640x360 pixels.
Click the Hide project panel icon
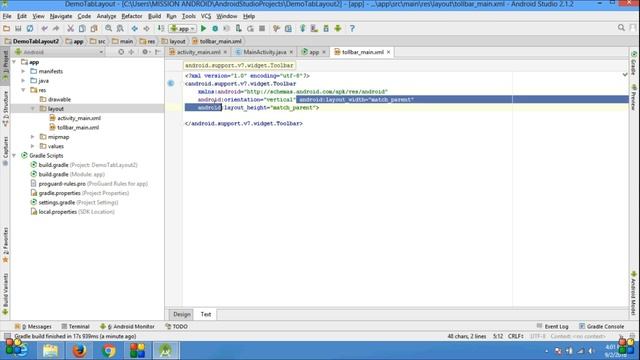(x=158, y=52)
